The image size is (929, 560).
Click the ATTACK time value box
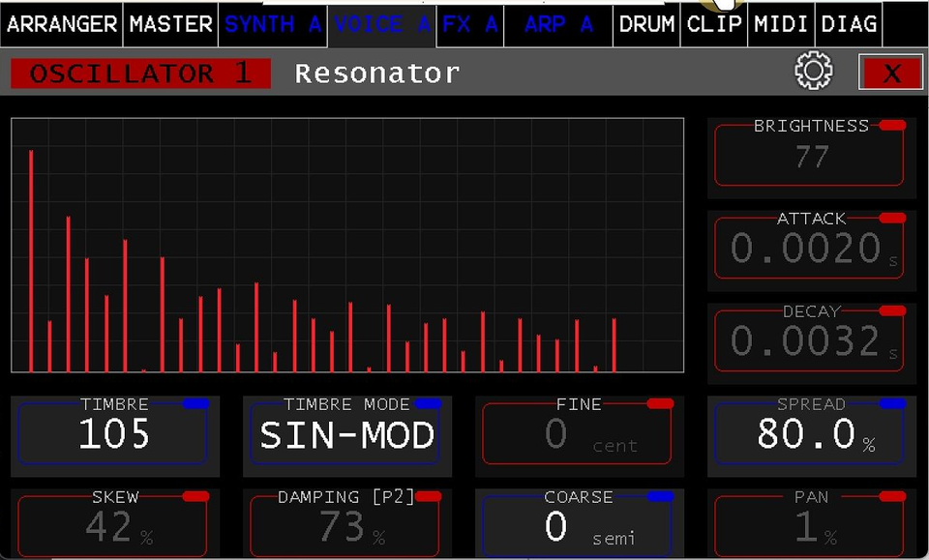809,250
